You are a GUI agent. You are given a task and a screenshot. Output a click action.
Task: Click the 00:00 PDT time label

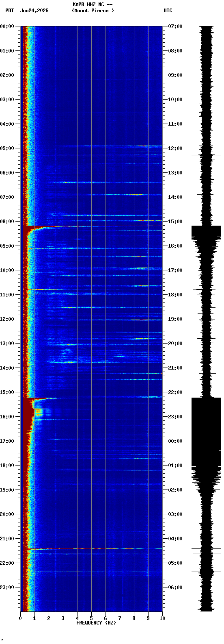pyautogui.click(x=7, y=26)
